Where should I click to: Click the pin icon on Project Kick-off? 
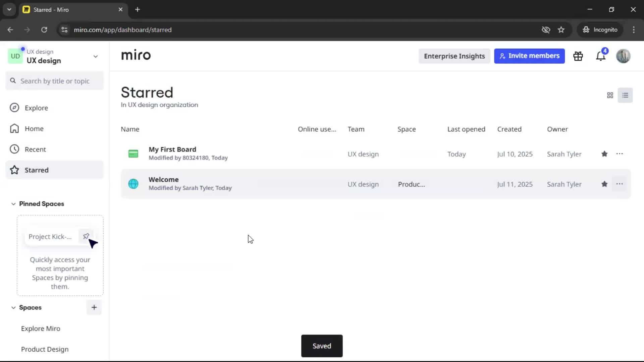(x=86, y=236)
